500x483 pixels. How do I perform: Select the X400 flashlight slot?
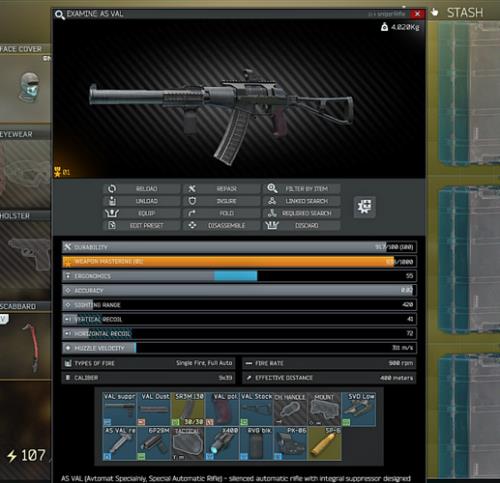coord(222,444)
